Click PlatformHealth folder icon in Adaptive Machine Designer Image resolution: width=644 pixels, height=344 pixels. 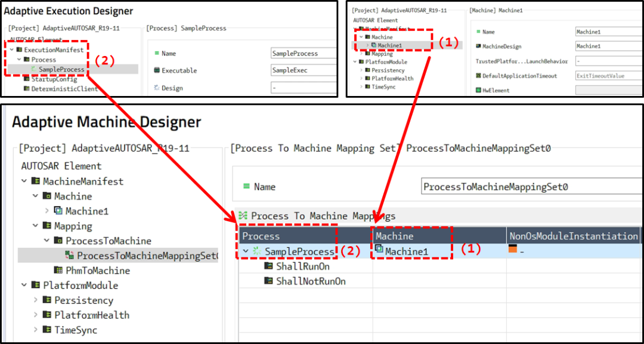click(47, 315)
